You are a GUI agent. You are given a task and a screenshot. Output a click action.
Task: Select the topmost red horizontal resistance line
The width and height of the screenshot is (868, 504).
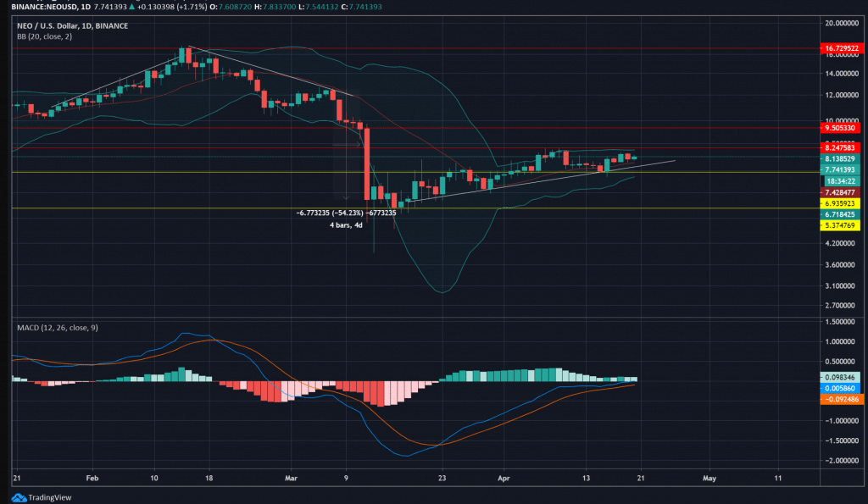[415, 48]
